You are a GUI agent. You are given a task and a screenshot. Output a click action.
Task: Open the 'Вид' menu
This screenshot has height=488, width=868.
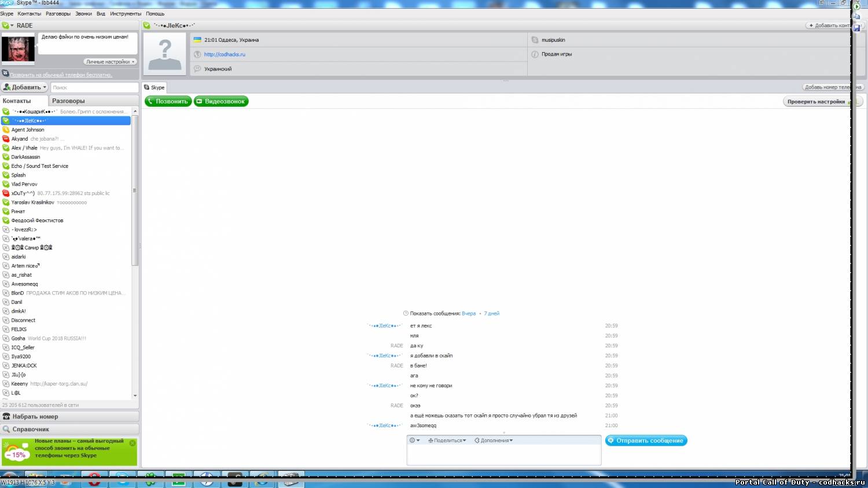pos(101,13)
